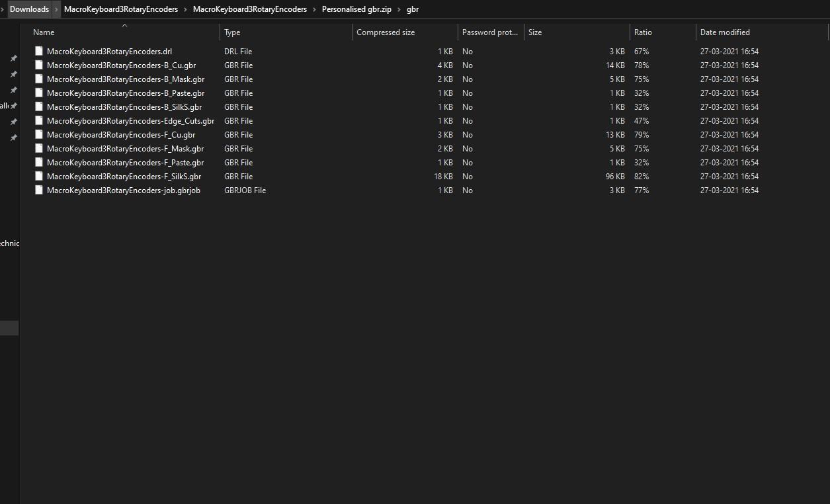
Task: Click the 'DRL File' type cell
Action: [x=238, y=51]
